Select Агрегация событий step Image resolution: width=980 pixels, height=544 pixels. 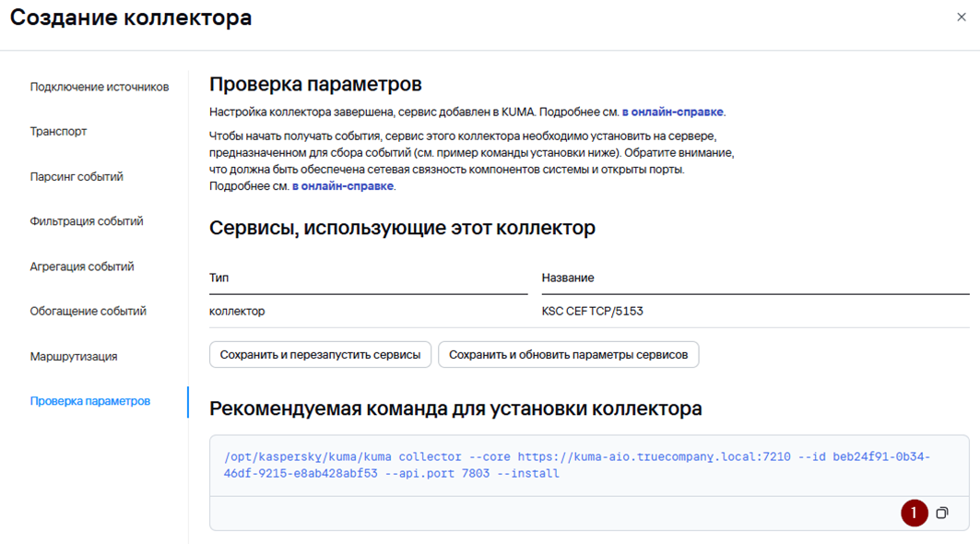82,266
